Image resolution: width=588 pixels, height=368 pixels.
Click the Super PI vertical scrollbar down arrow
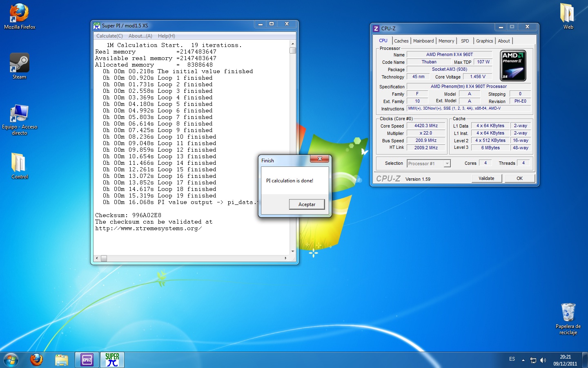coord(292,251)
